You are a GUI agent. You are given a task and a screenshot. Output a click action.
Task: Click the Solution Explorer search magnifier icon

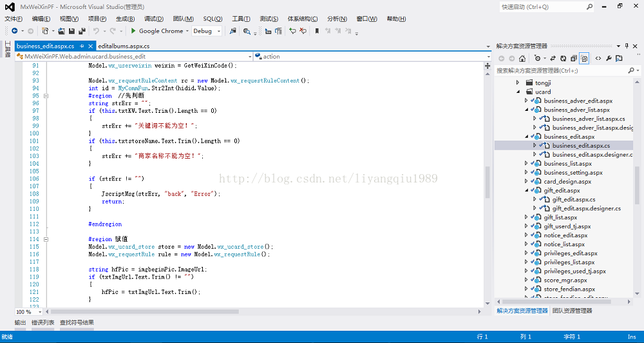point(631,71)
